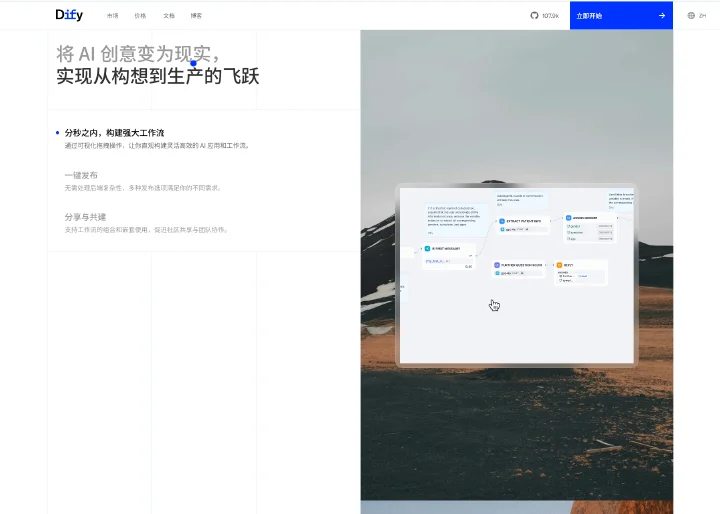
Task: Click the light-blue note above teal node
Action: 455,219
